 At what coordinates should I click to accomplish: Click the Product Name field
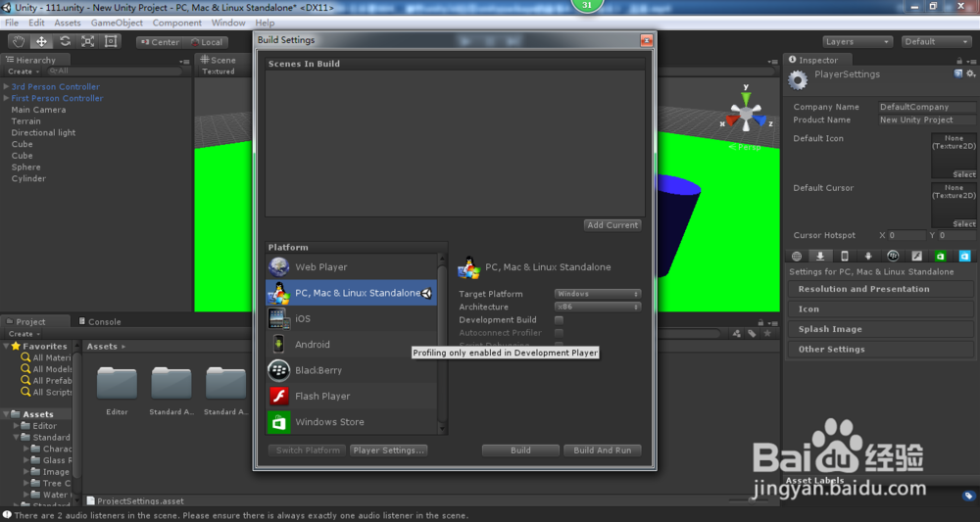pos(927,119)
